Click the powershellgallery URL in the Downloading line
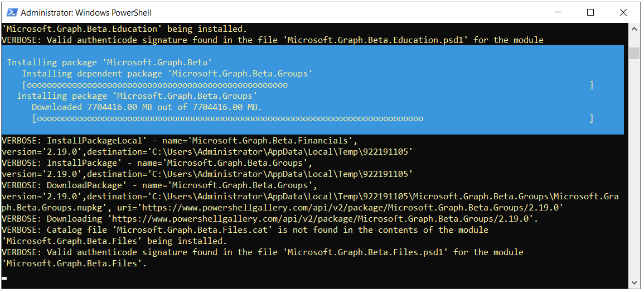The height and width of the screenshot is (292, 644). click(323, 219)
